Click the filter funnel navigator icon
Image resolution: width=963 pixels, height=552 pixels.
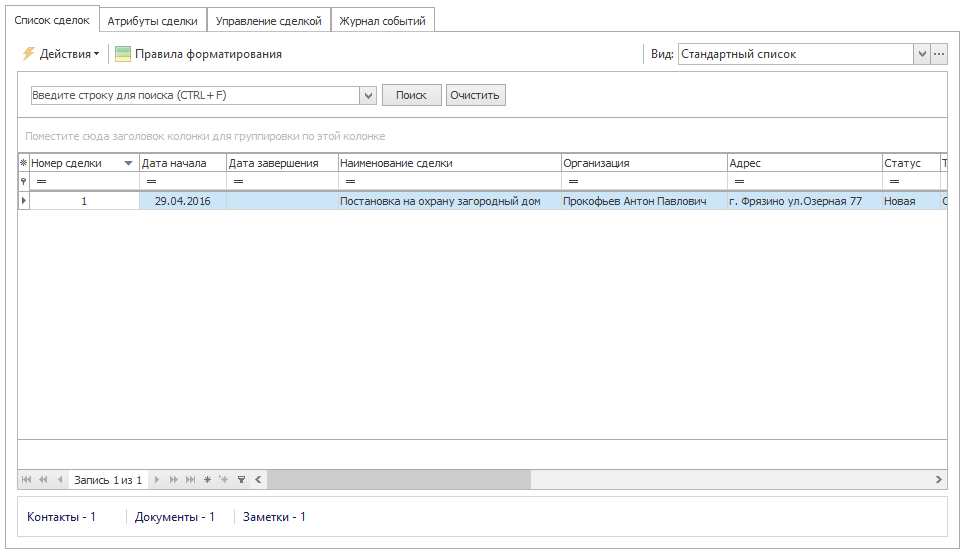(x=241, y=480)
